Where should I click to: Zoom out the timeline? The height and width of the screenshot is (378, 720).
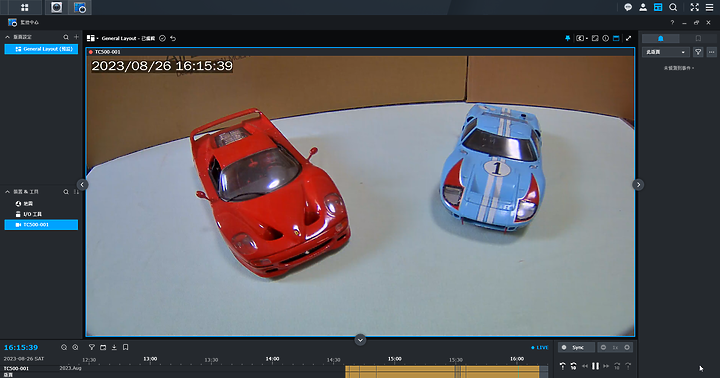(x=64, y=348)
